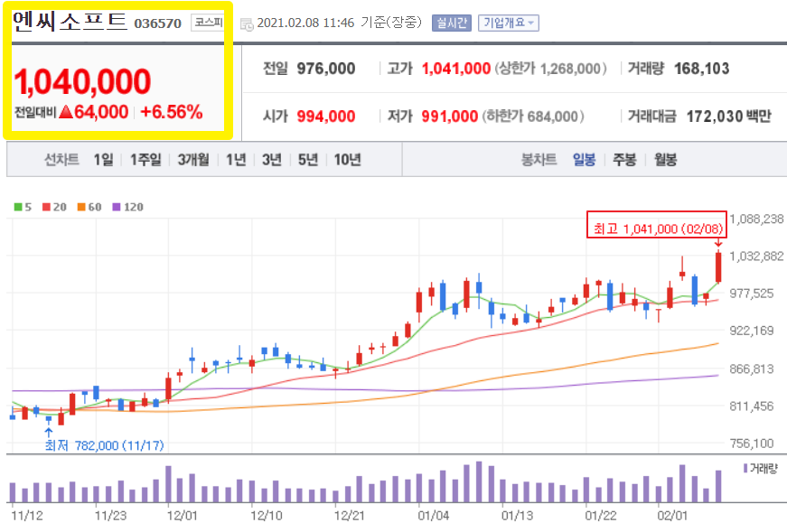787x532 pixels.
Task: Click the 1,088,238 price axis label
Action: point(756,219)
